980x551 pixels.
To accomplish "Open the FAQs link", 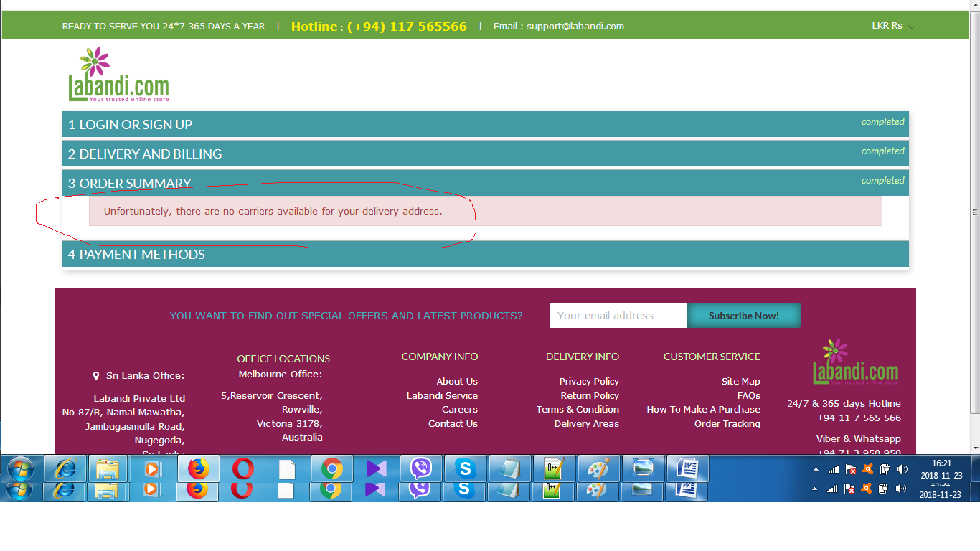I will coord(748,395).
